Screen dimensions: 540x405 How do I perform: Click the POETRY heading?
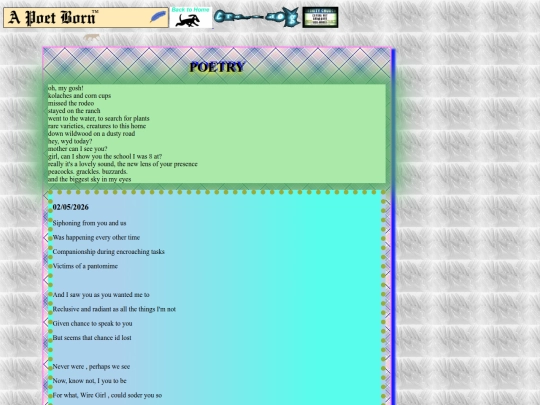pyautogui.click(x=217, y=67)
